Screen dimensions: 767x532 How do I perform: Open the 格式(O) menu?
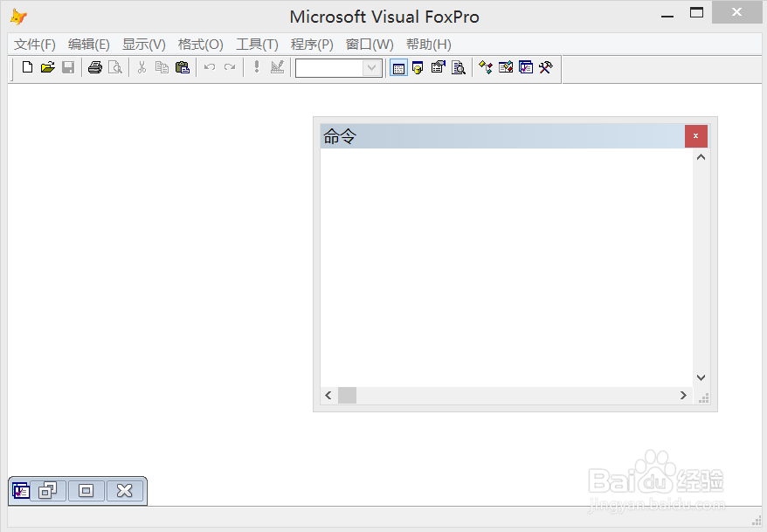201,45
